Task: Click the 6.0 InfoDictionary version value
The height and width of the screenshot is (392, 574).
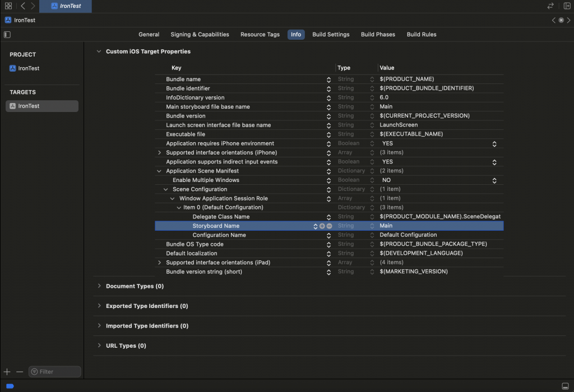Action: coord(384,97)
